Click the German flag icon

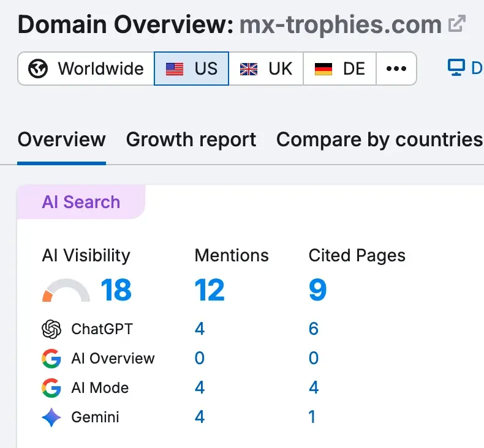323,69
